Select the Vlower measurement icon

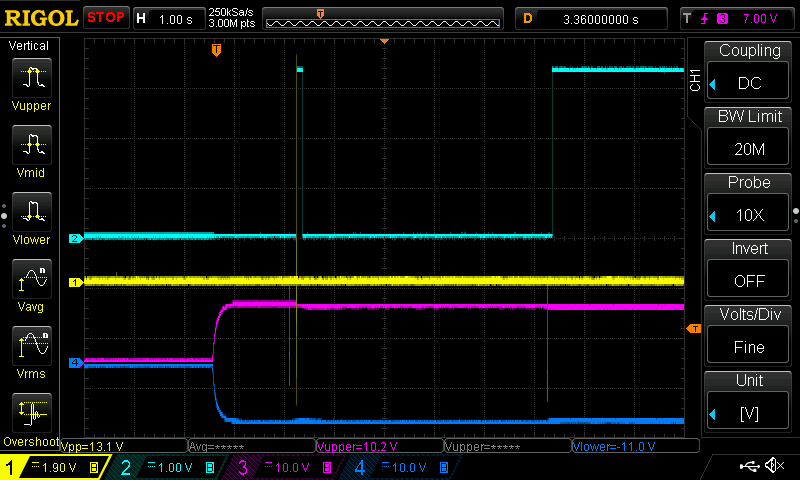(32, 211)
